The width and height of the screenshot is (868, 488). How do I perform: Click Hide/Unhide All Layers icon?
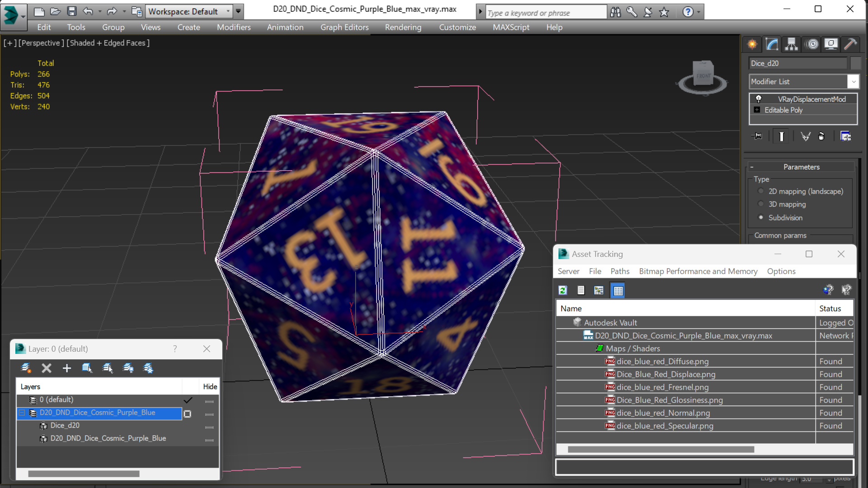(x=128, y=368)
